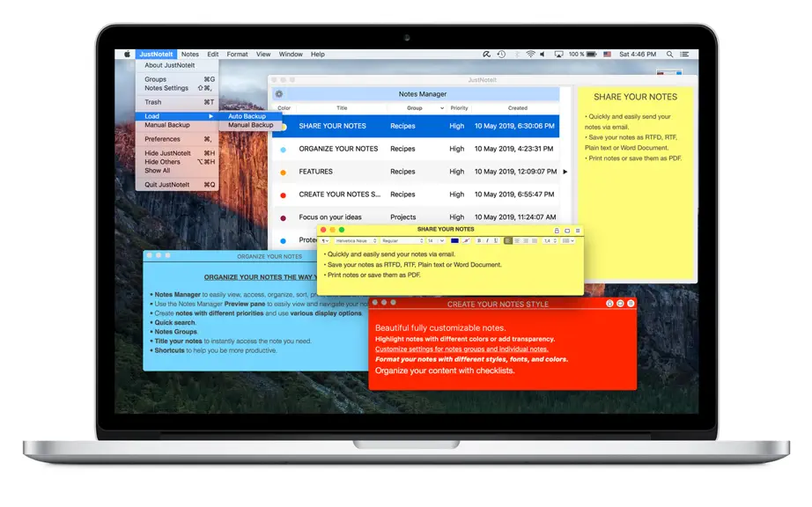
Task: Click the Time Machine icon in menu bar
Action: [x=501, y=54]
